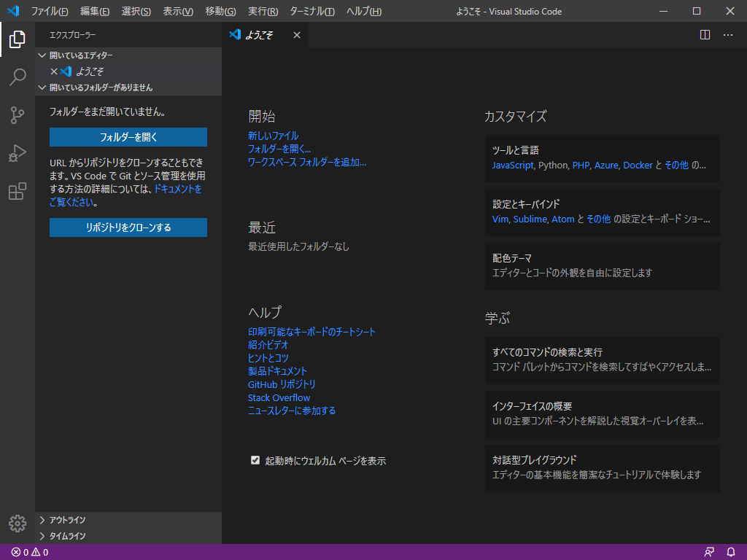Collapse the 開いているエディター section
This screenshot has height=560, width=747.
(x=128, y=55)
